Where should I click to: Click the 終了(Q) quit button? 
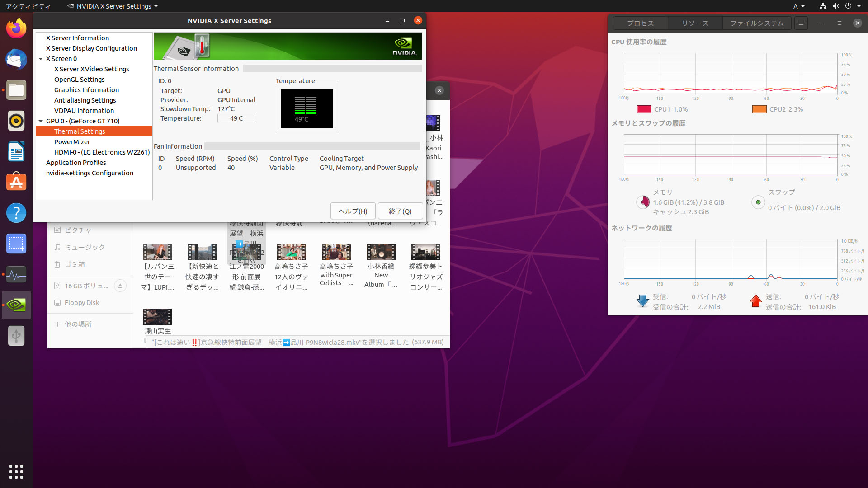tap(400, 211)
